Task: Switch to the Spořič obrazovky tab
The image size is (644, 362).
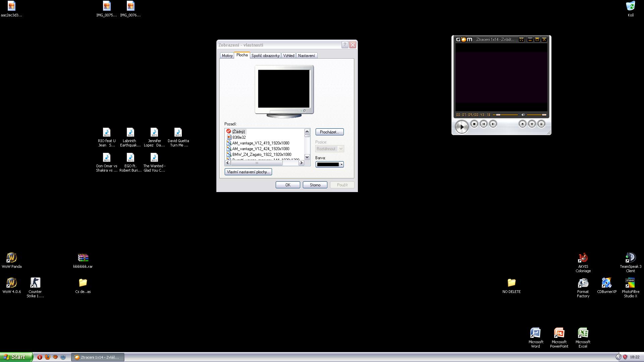Action: click(x=265, y=56)
